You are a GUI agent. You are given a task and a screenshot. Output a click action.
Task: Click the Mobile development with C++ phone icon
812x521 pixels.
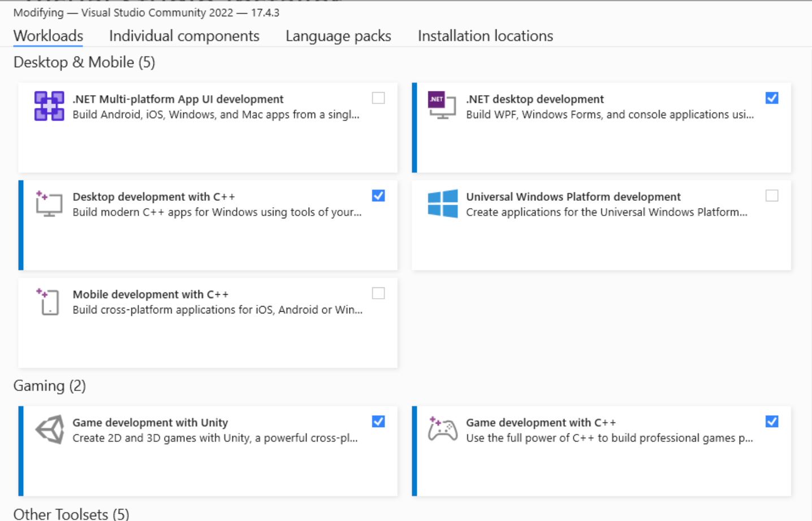click(48, 301)
